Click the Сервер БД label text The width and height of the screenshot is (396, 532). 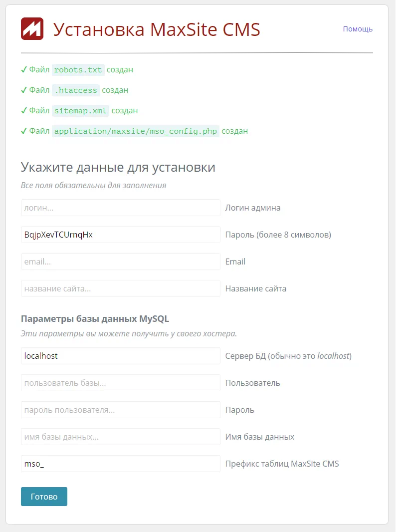(289, 356)
